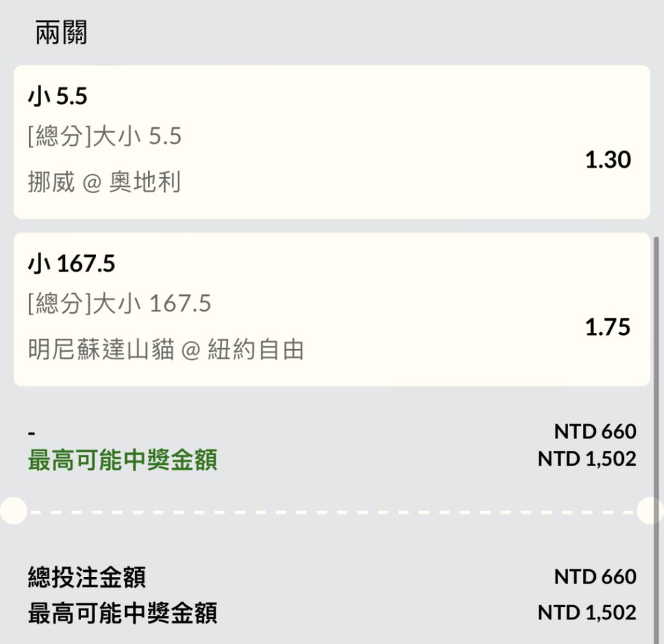
Task: Click the 兩關 parlay heading
Action: 61,32
